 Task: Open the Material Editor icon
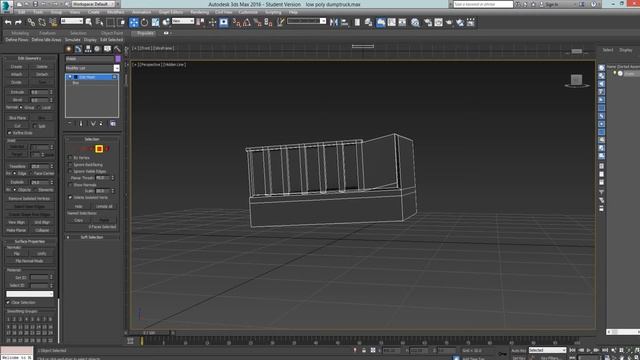pos(415,22)
